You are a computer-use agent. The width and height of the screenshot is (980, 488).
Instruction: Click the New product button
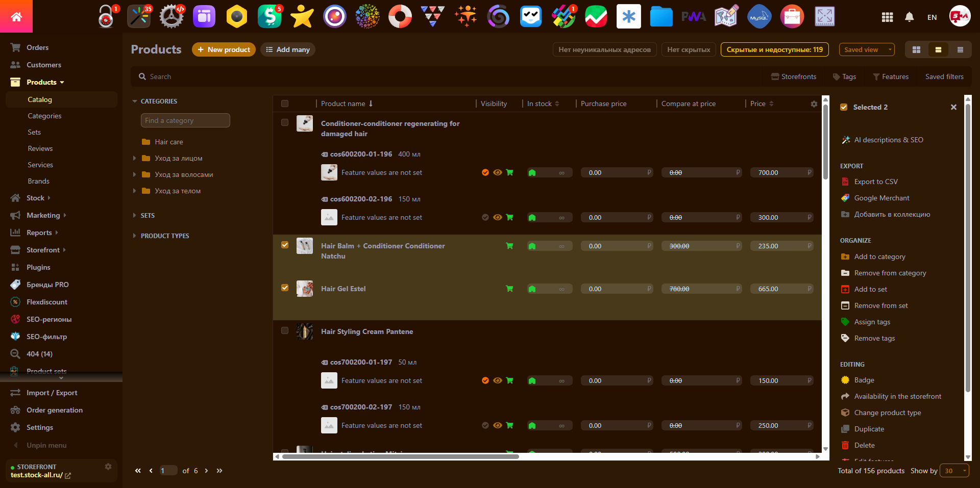point(224,49)
